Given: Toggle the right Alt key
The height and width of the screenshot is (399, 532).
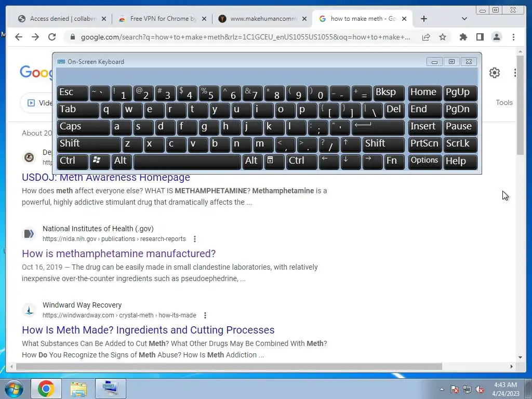Looking at the screenshot, I should [x=252, y=162].
